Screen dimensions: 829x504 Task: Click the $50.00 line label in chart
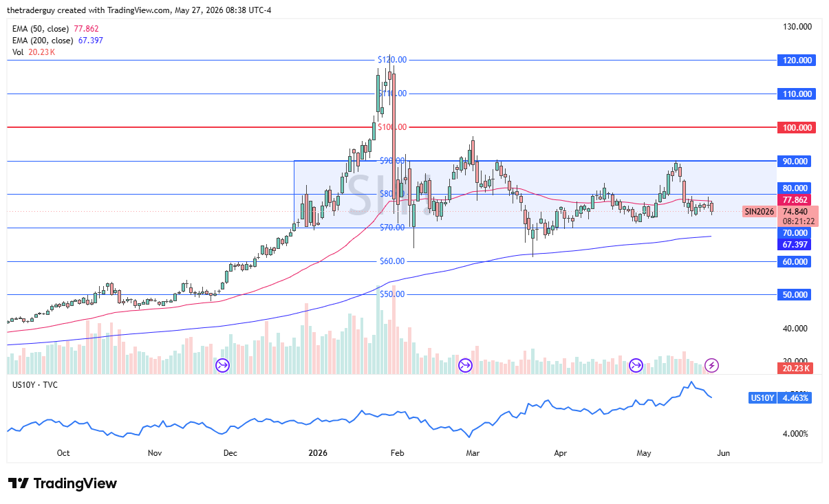[x=391, y=294]
